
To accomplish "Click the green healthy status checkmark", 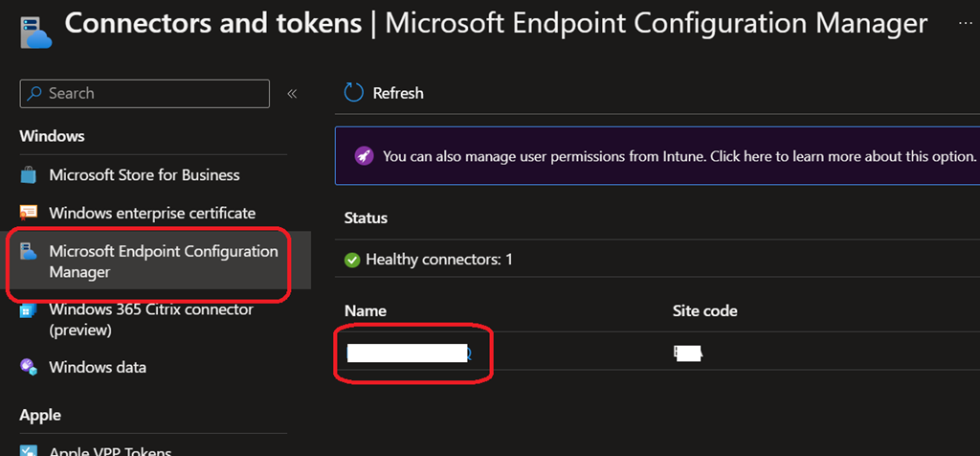I will tap(352, 259).
